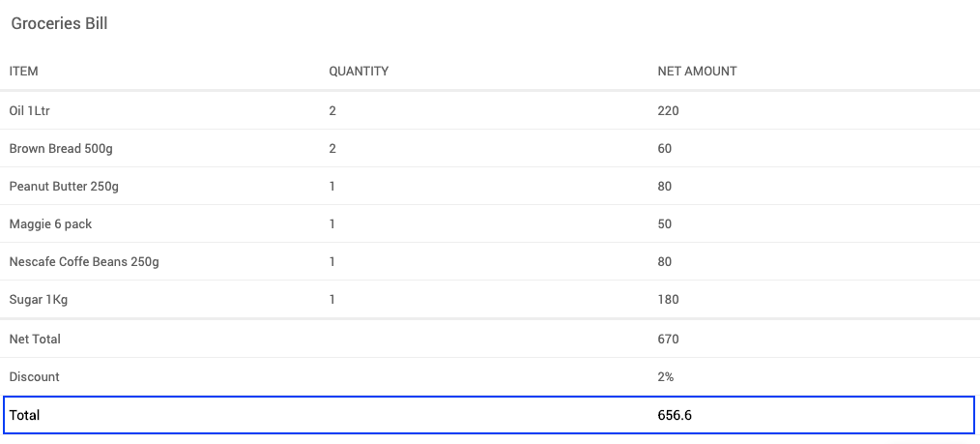Click the Peanut Butter 250g row

pyautogui.click(x=64, y=187)
